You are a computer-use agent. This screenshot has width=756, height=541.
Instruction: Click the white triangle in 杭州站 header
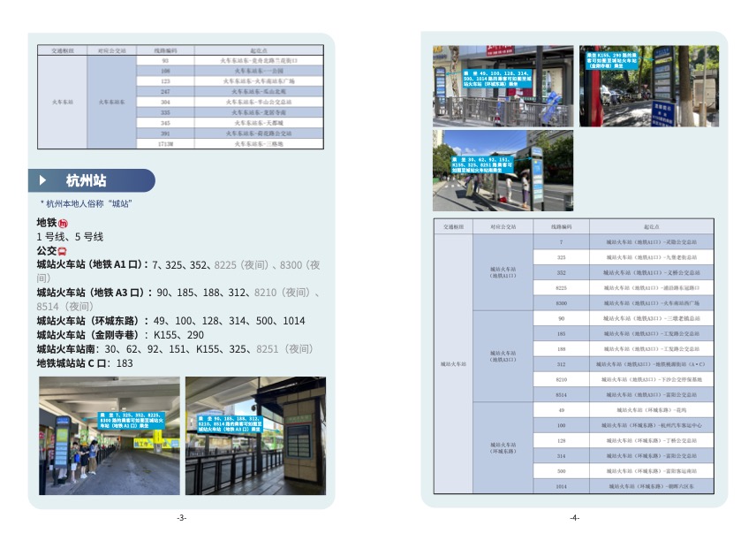pos(44,180)
